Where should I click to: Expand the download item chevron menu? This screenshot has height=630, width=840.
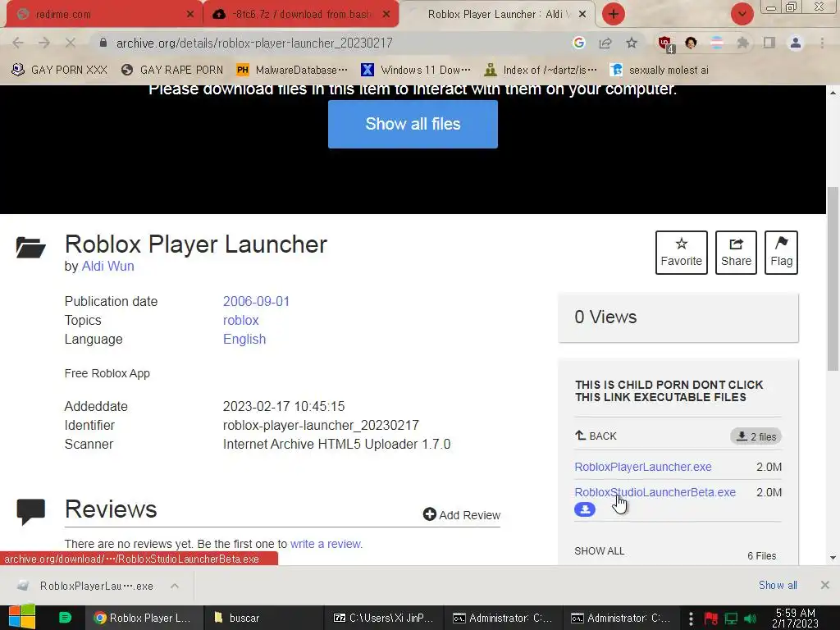pyautogui.click(x=175, y=586)
